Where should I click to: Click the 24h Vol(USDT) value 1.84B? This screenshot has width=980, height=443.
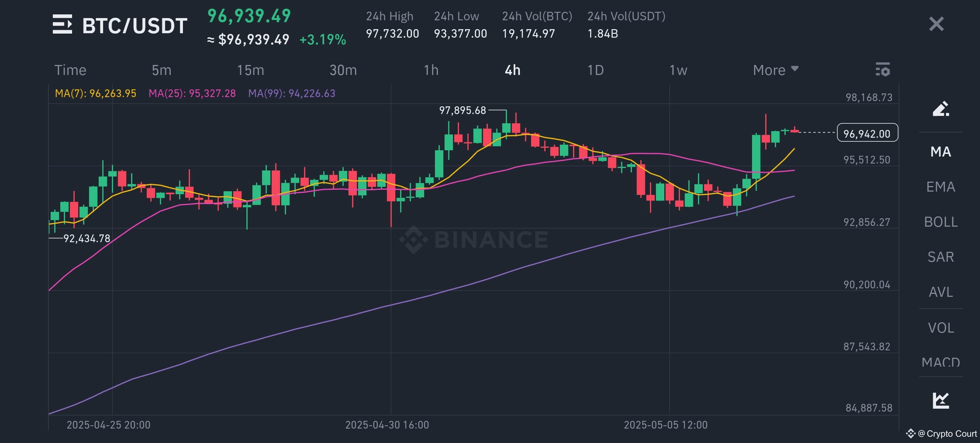pyautogui.click(x=603, y=34)
